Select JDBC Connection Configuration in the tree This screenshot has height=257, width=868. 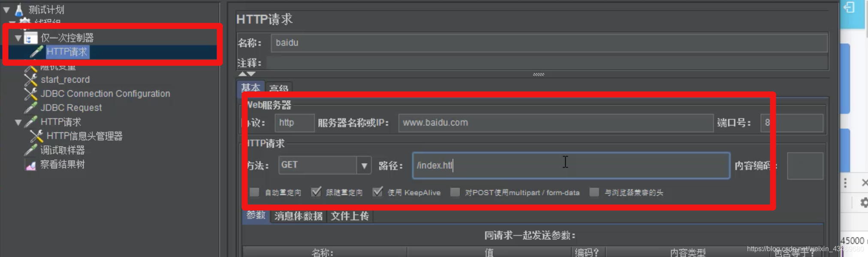click(x=105, y=94)
